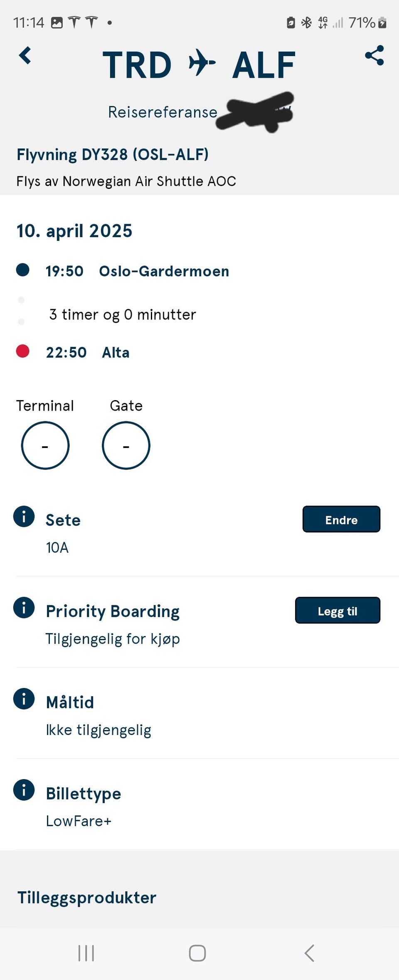The width and height of the screenshot is (399, 980).
Task: Tap the Android back navigation chevron
Action: coord(309,953)
